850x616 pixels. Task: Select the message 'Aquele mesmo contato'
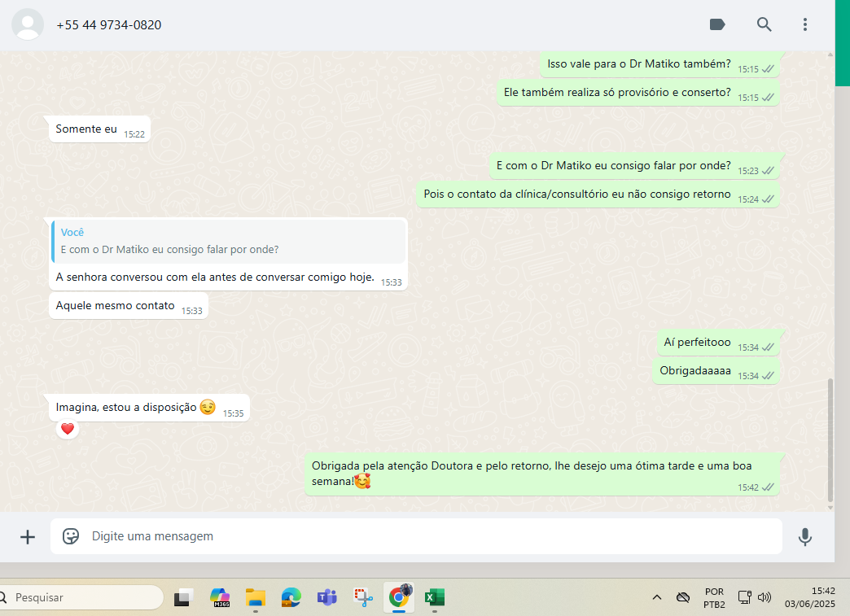(x=129, y=306)
